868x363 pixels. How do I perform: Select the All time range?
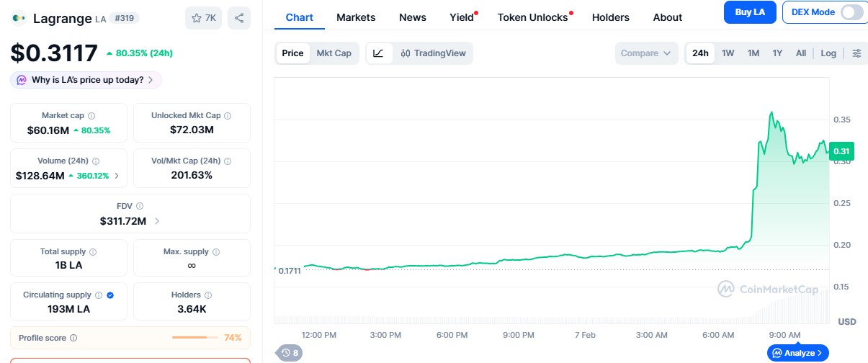801,53
